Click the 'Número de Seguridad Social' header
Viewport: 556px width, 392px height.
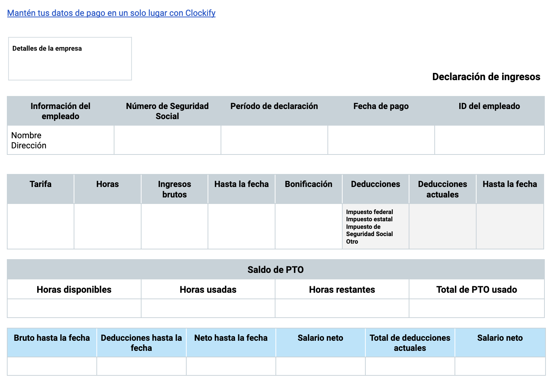[x=168, y=111]
